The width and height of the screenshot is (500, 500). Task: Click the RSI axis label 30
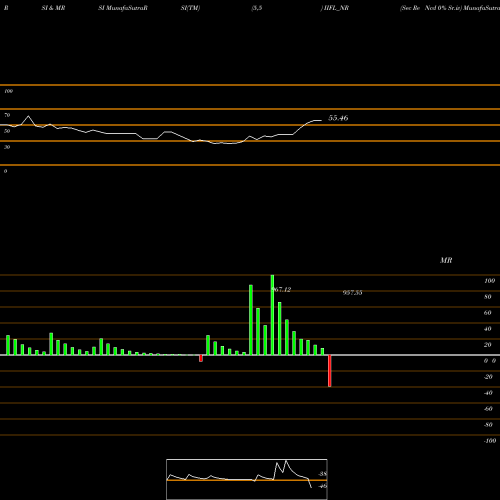(7, 147)
